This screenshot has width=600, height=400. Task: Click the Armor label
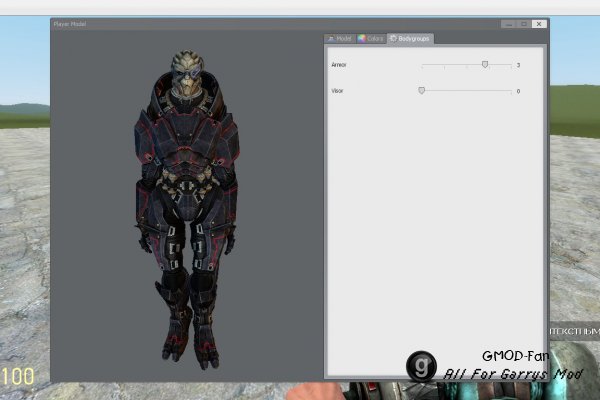(339, 65)
